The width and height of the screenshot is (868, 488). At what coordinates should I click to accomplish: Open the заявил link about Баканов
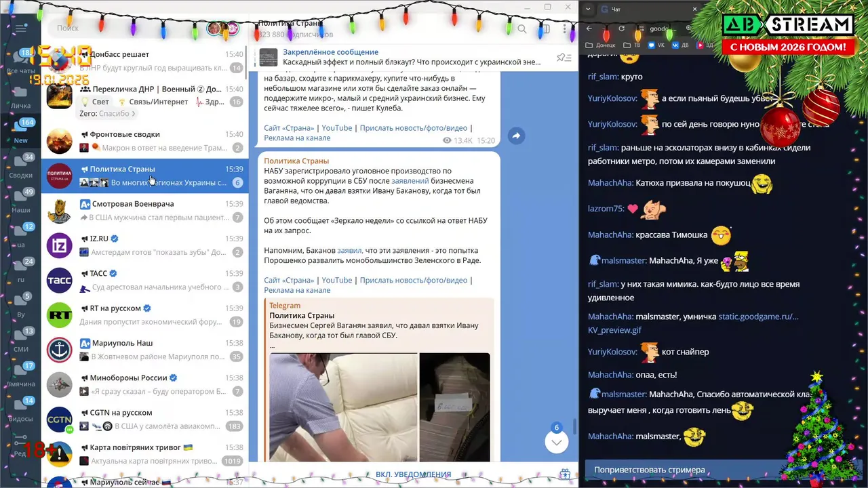point(350,251)
